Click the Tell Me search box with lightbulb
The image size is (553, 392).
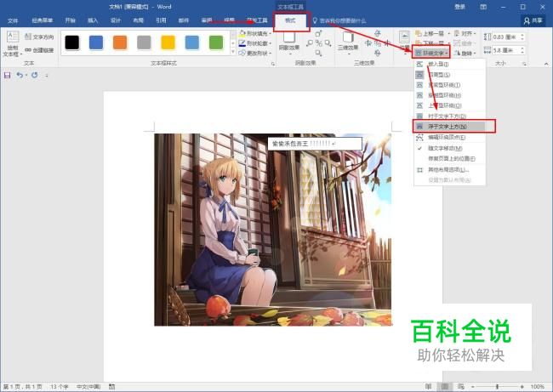point(339,20)
